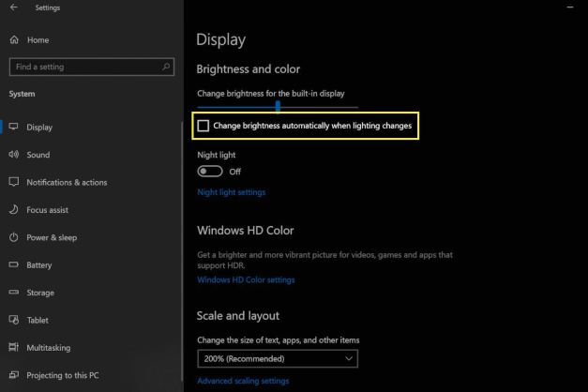Viewport: 588px width, 392px height.
Task: Click the Power & sleep icon
Action: point(14,237)
